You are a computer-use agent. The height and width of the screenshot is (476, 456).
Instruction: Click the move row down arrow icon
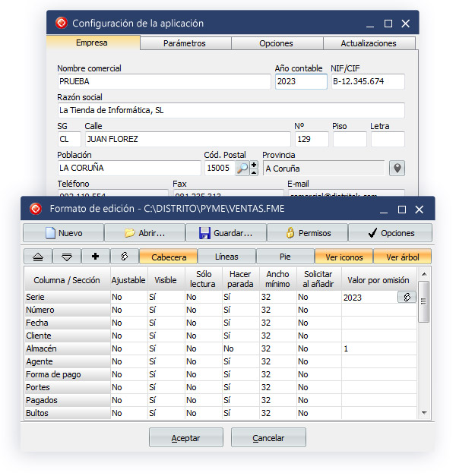pyautogui.click(x=66, y=257)
